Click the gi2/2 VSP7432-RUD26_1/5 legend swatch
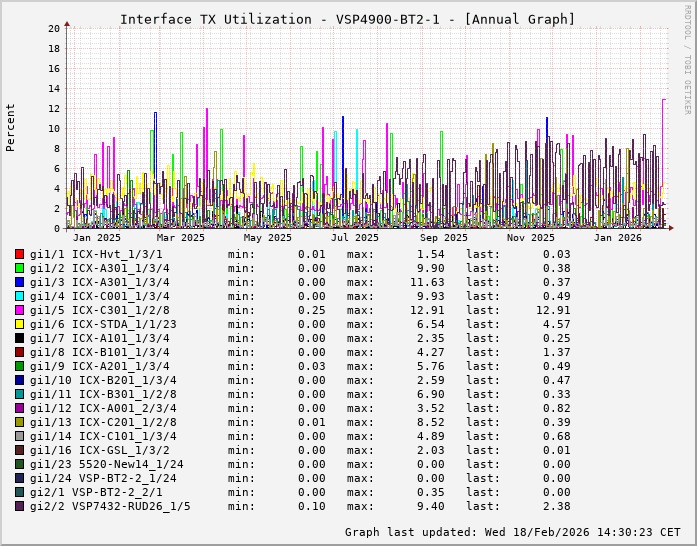697x546 pixels. click(x=19, y=506)
